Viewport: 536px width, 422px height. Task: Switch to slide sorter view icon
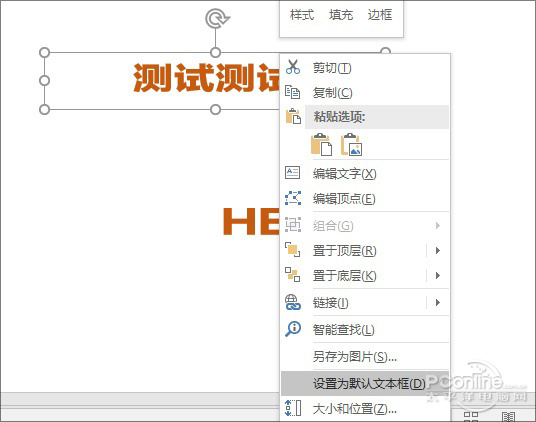click(471, 417)
